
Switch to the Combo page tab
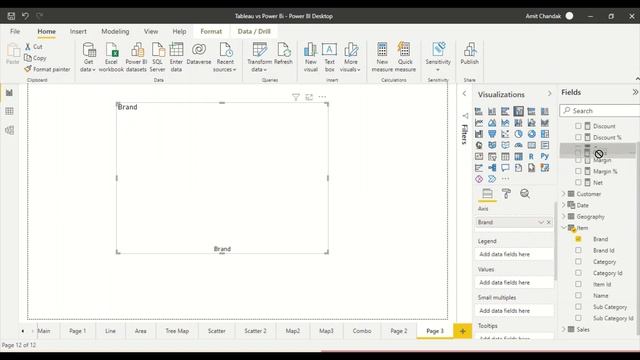tap(362, 331)
